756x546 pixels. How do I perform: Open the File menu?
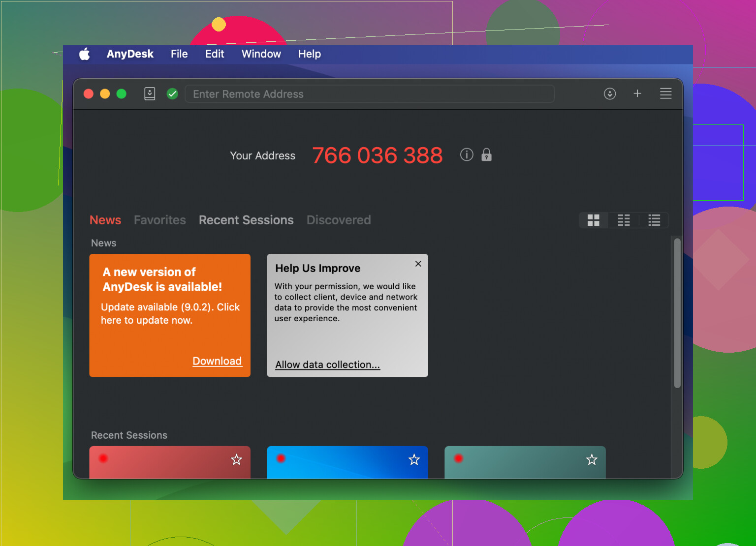[179, 54]
